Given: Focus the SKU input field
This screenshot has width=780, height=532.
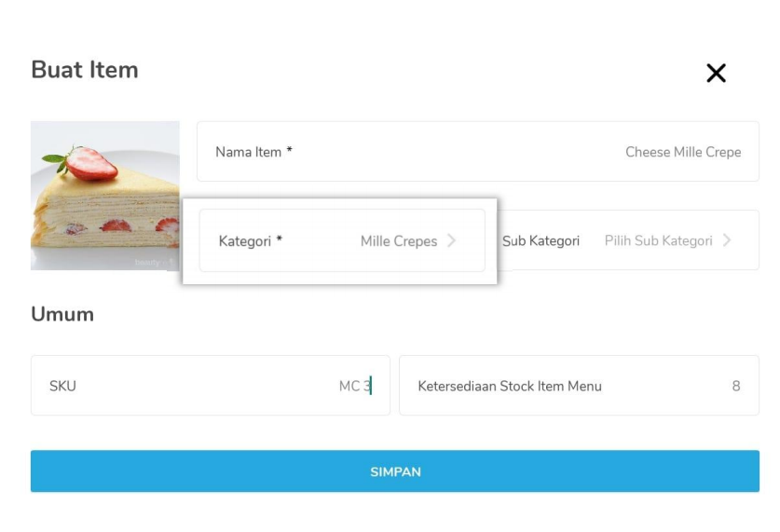Looking at the screenshot, I should pyautogui.click(x=210, y=386).
